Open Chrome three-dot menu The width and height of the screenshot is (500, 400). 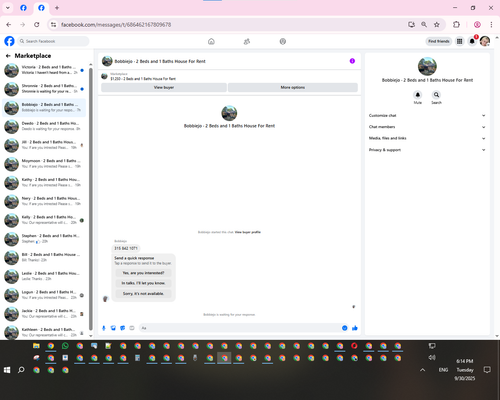point(491,24)
